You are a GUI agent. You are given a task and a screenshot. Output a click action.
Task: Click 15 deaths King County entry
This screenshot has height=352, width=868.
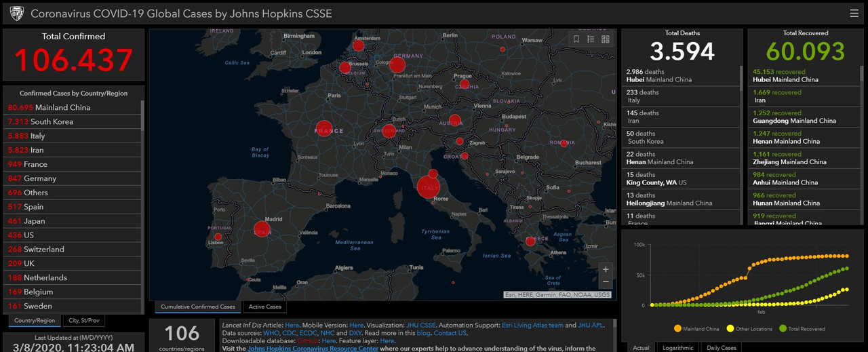click(680, 178)
